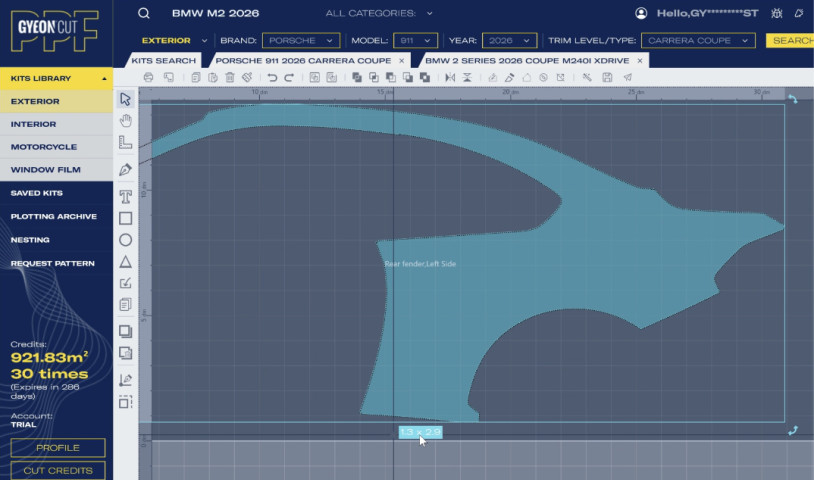Click the pencil edit icon in toolbar
This screenshot has height=480, width=814.
(509, 77)
